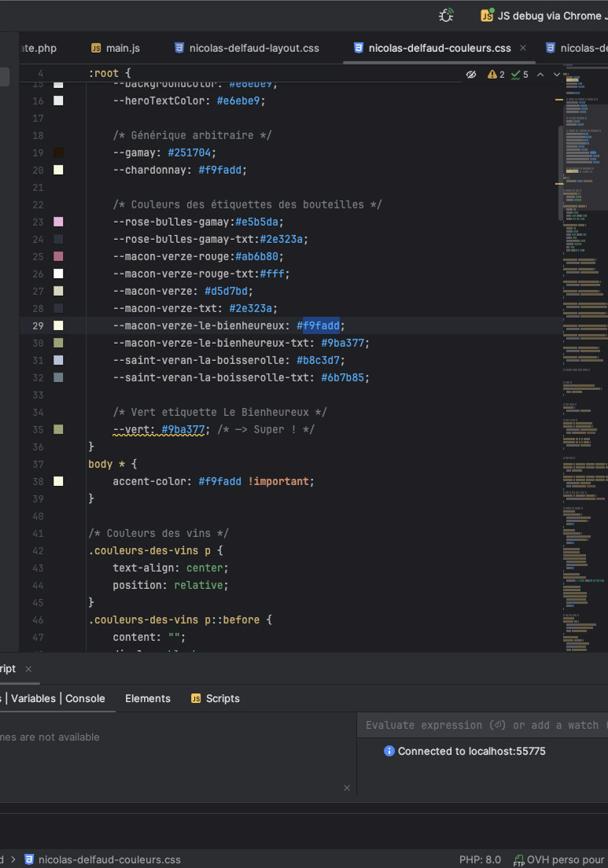
Task: Click the green typo check count indicator
Action: [519, 75]
